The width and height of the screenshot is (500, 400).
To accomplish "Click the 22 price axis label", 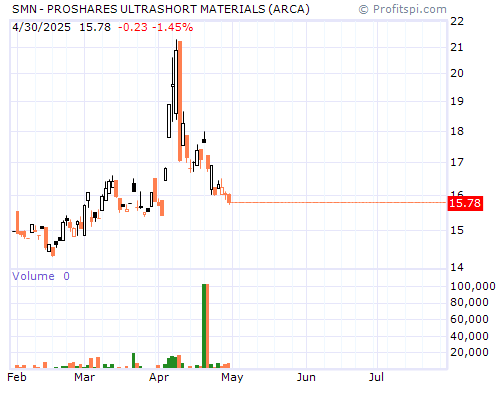I will (x=457, y=21).
